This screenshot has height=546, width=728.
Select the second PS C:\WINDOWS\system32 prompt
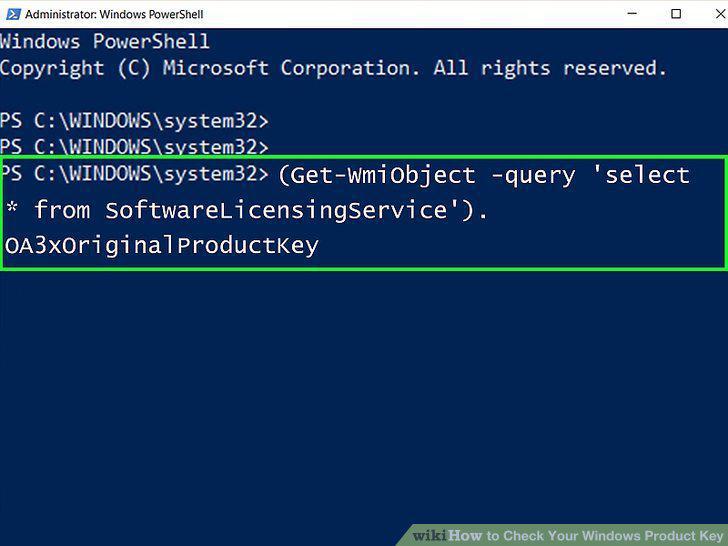point(134,147)
